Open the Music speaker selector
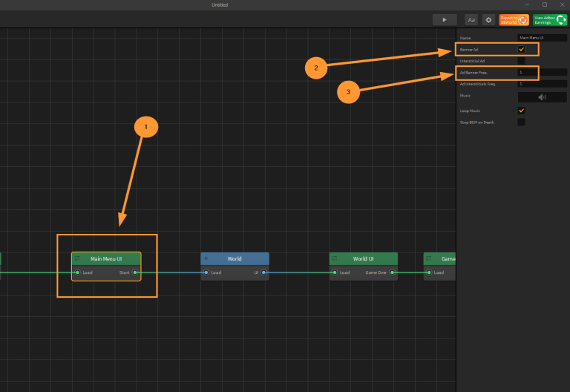 point(542,97)
